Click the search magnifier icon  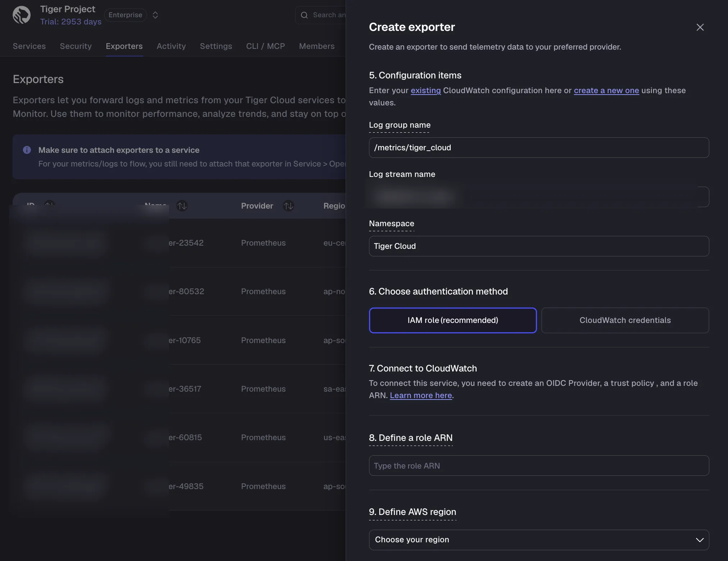[x=304, y=15]
